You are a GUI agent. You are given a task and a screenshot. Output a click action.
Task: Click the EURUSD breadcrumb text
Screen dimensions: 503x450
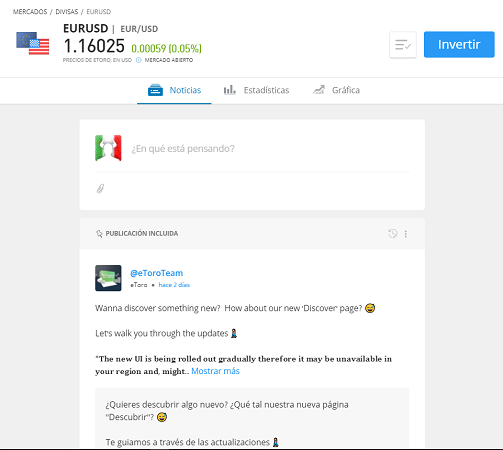pyautogui.click(x=99, y=12)
